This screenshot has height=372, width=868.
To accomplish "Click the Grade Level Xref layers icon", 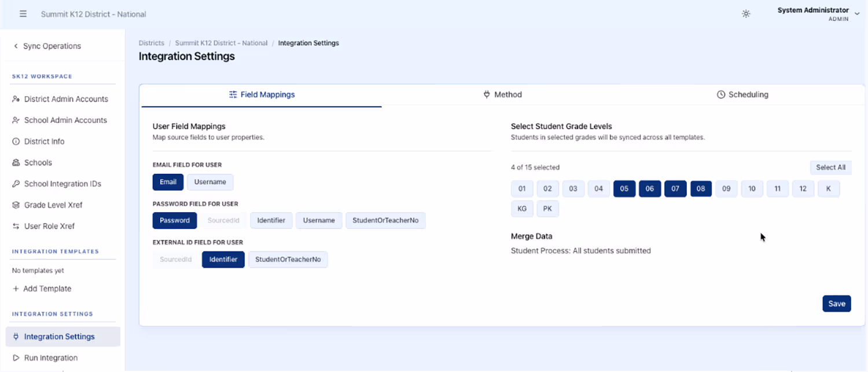I will 16,205.
